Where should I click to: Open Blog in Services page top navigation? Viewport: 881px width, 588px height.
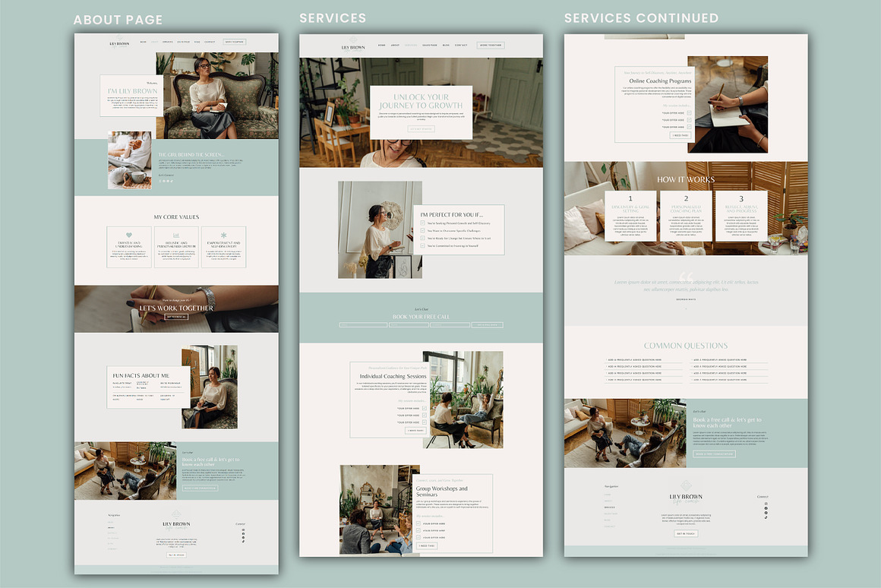pyautogui.click(x=446, y=46)
